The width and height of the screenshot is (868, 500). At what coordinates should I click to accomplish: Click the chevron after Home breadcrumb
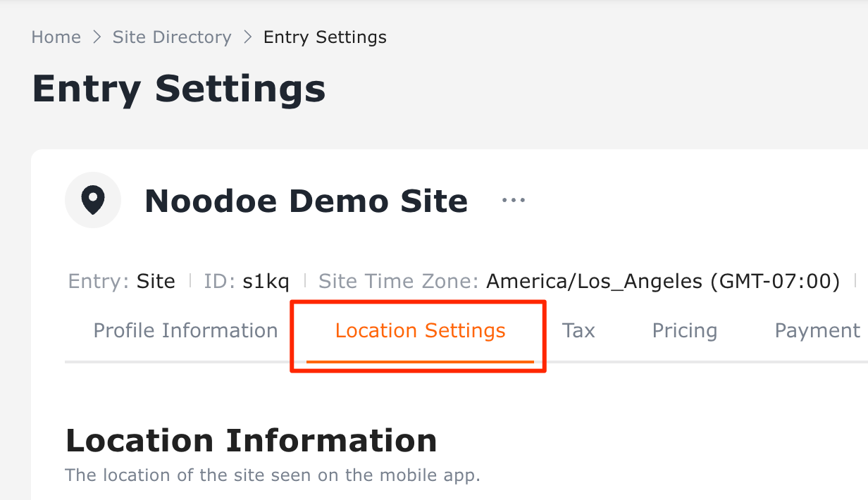click(x=97, y=37)
